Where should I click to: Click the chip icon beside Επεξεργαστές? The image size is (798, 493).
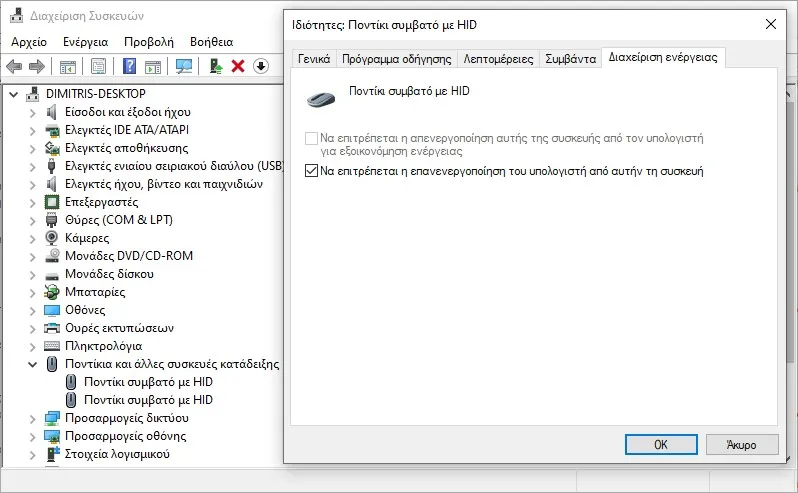tap(52, 202)
